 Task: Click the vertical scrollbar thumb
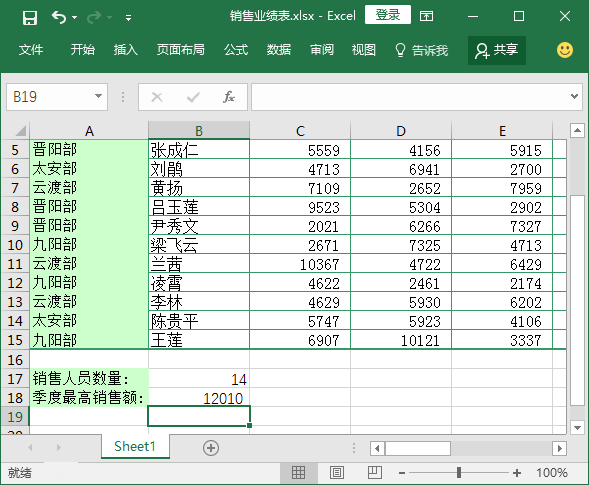tap(577, 300)
